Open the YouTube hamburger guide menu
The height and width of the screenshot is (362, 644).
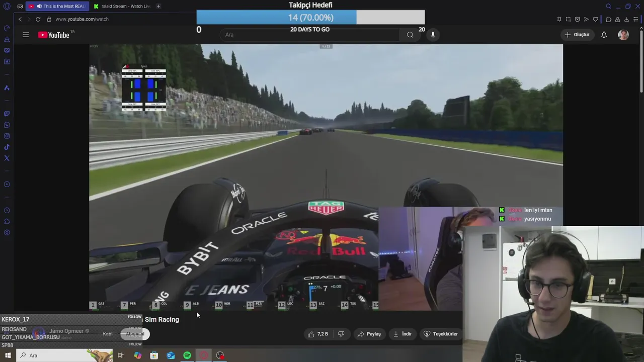[x=26, y=35]
